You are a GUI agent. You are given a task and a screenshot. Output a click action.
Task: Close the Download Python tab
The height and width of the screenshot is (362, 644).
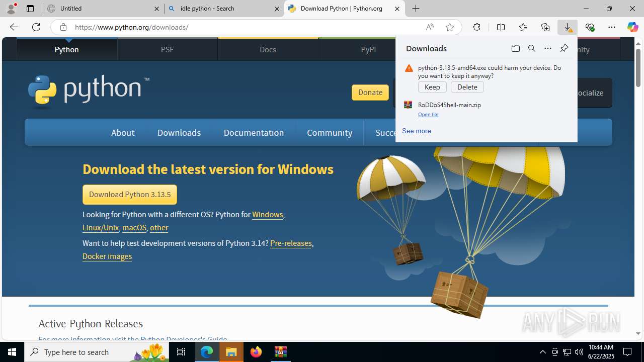coord(397,9)
